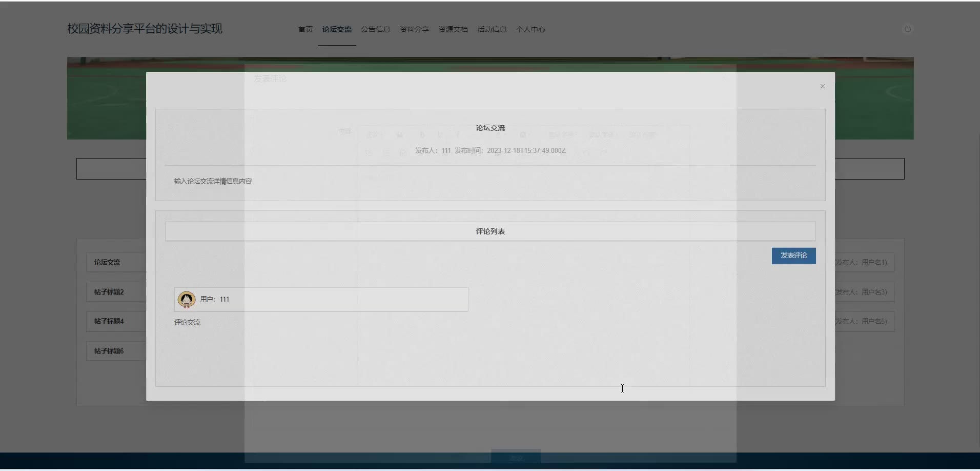
Task: Click the dialog's 论坛交流 post title
Action: coord(490,128)
